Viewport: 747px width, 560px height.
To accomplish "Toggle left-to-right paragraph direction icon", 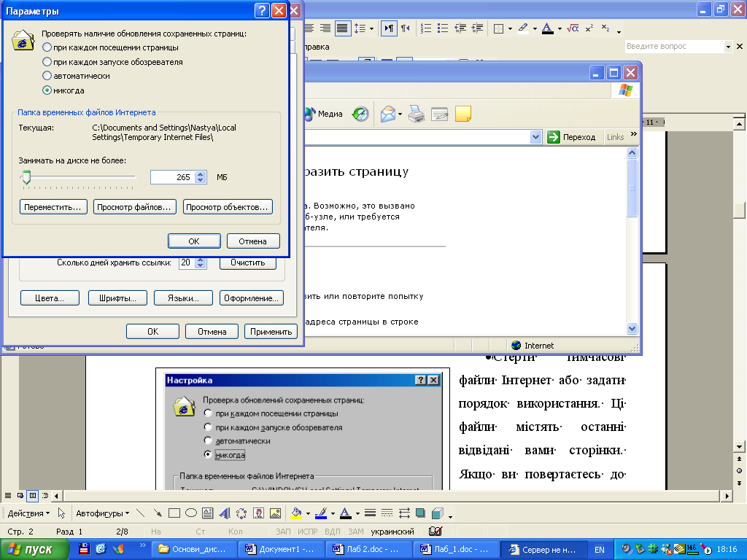I will (389, 28).
